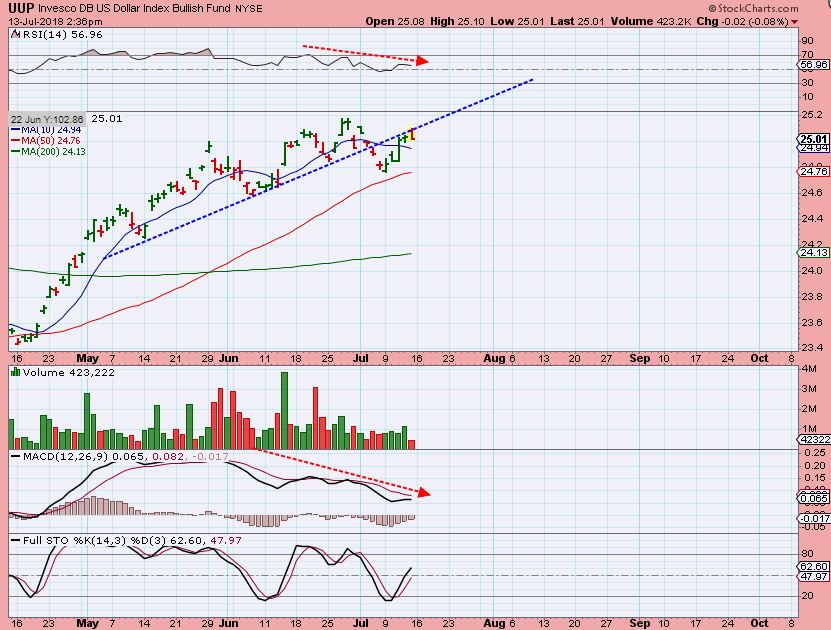
Task: Click the NYSE exchange label
Action: pyautogui.click(x=250, y=8)
